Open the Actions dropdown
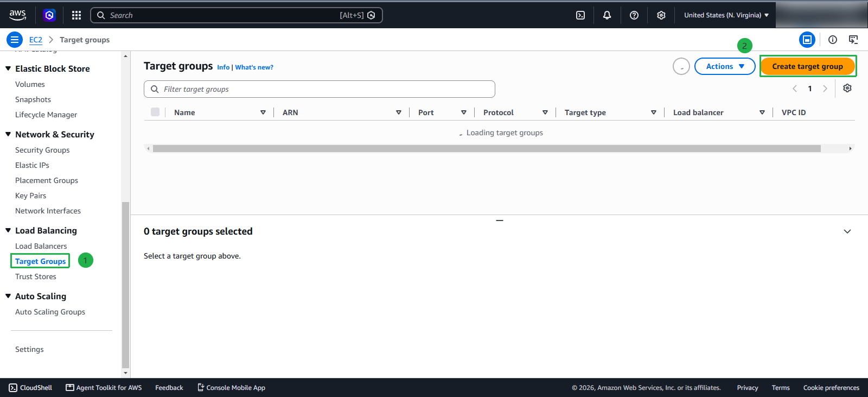The image size is (868, 397). point(725,66)
